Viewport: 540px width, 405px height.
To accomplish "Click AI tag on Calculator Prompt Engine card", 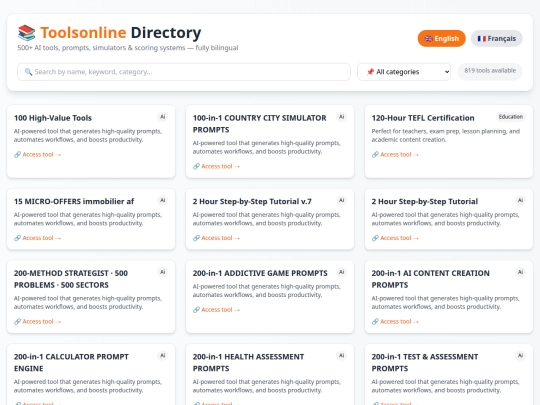I will (x=163, y=355).
